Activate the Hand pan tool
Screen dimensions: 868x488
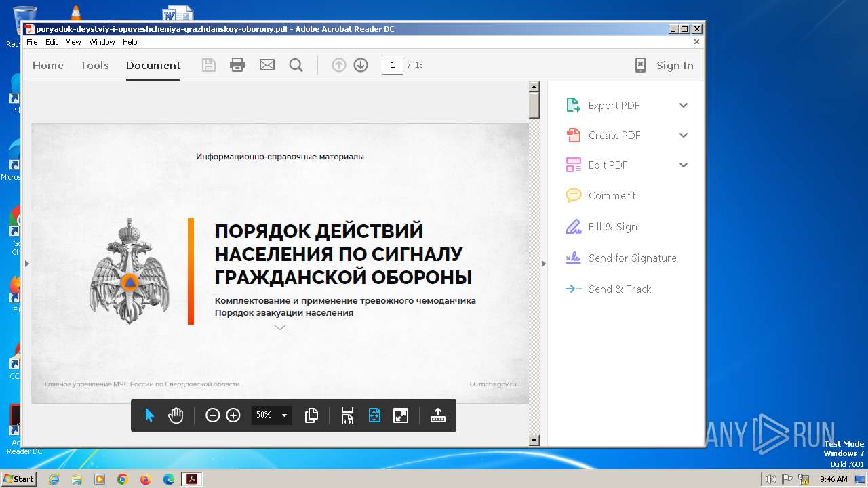click(176, 415)
